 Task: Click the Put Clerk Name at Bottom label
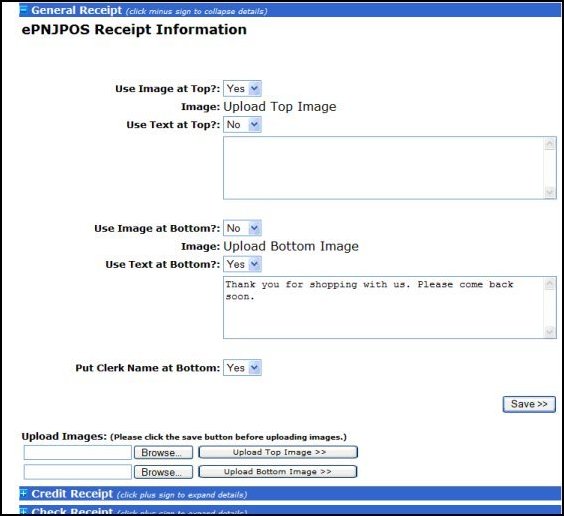tap(147, 368)
